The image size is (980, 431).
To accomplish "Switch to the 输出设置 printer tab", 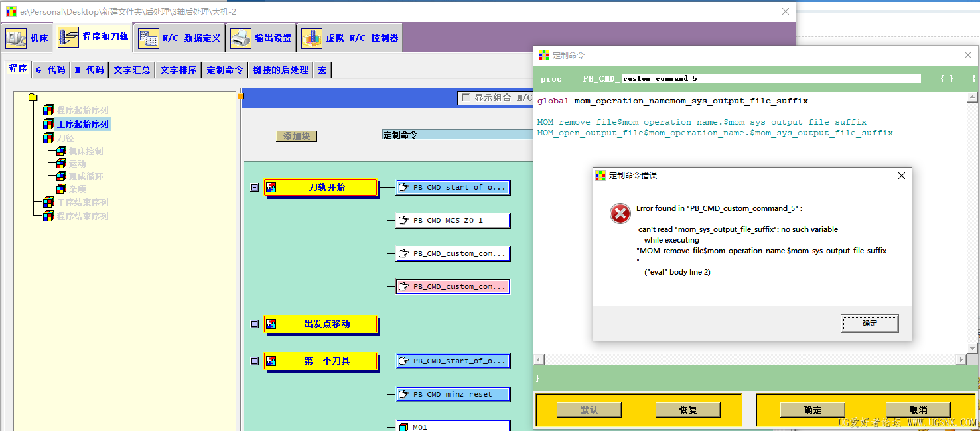I will click(x=261, y=38).
